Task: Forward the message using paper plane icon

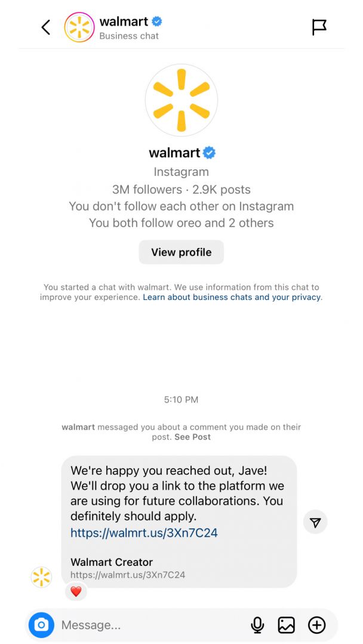Action: [x=315, y=523]
